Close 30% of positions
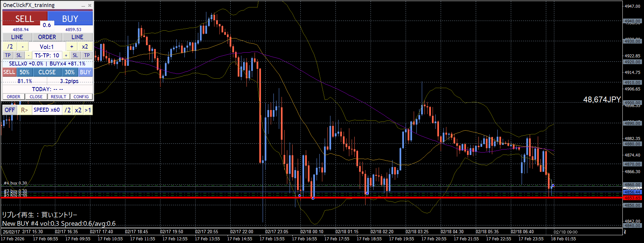The height and width of the screenshot is (243, 644). tap(70, 72)
